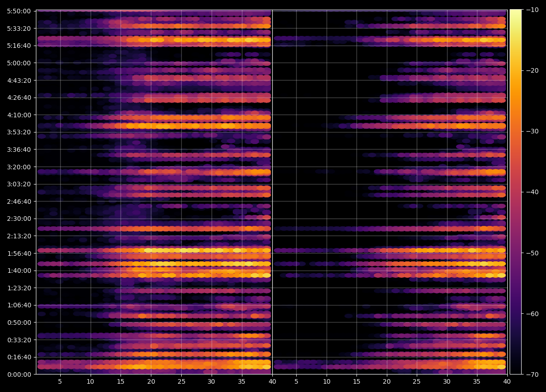Click the 5:50:00 time axis label
546x392 pixels.
(x=19, y=11)
